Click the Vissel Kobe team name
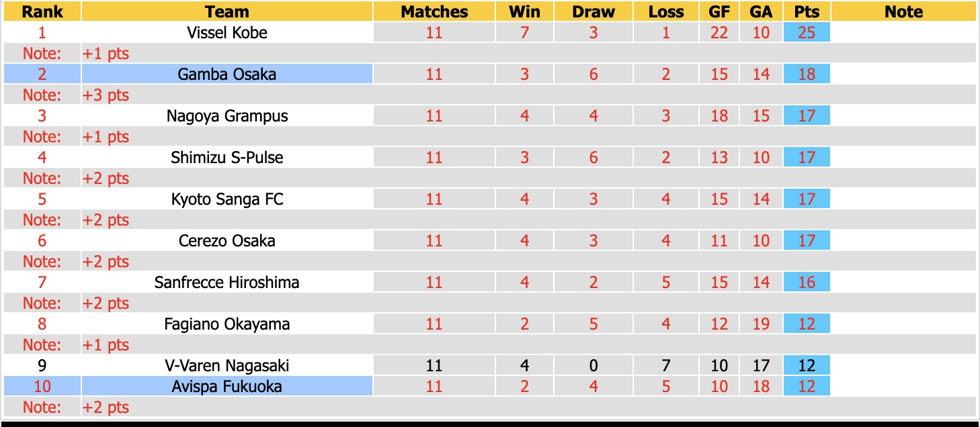Viewport: 980px width, 427px height. tap(227, 32)
